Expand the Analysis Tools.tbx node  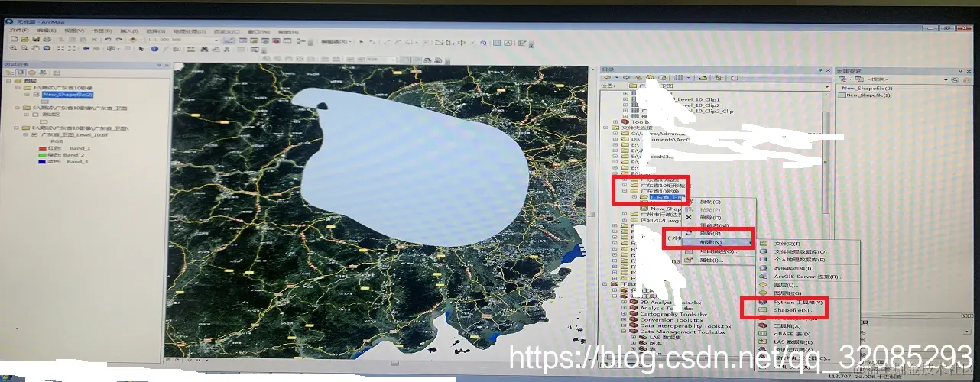coord(624,308)
